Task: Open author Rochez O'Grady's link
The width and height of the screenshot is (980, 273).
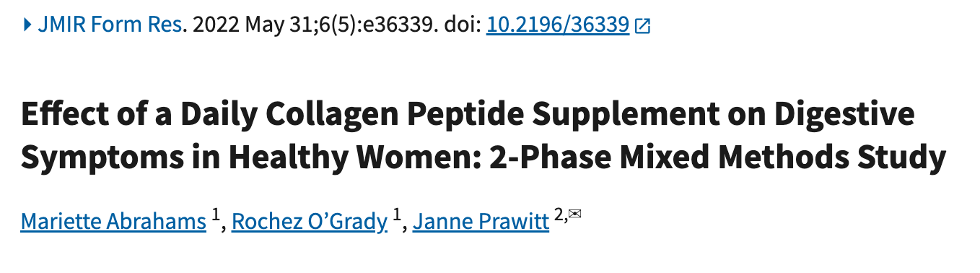Action: [310, 222]
